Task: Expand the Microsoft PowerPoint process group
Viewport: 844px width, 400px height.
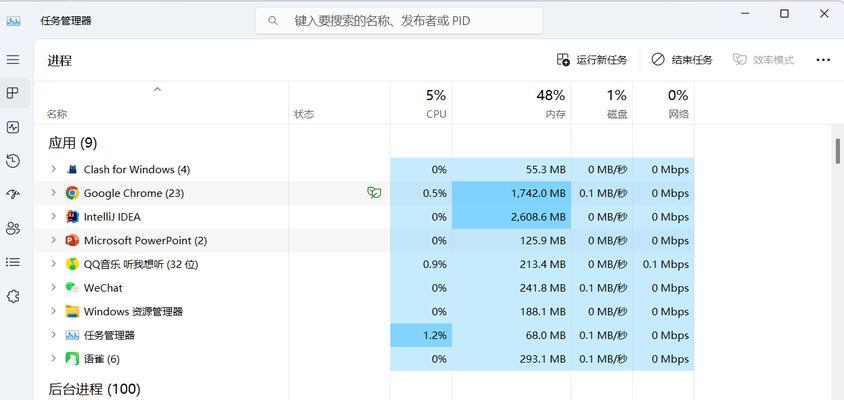Action: [53, 240]
